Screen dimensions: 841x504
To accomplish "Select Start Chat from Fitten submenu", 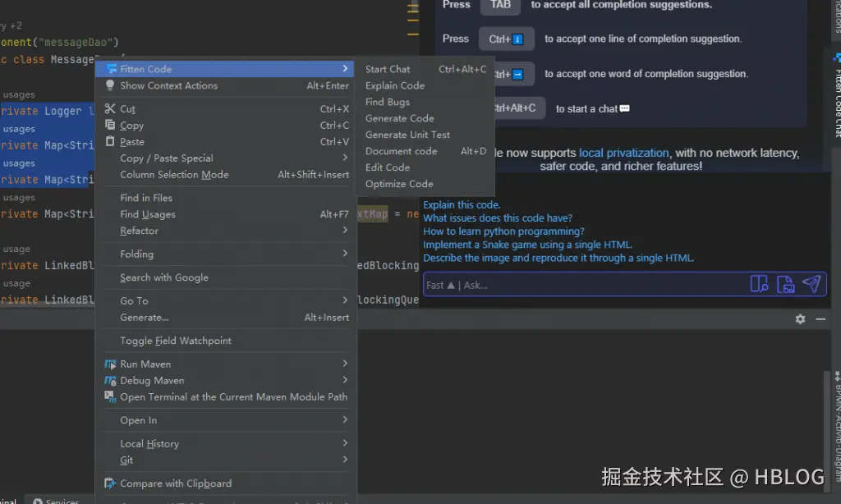I will click(x=425, y=69).
